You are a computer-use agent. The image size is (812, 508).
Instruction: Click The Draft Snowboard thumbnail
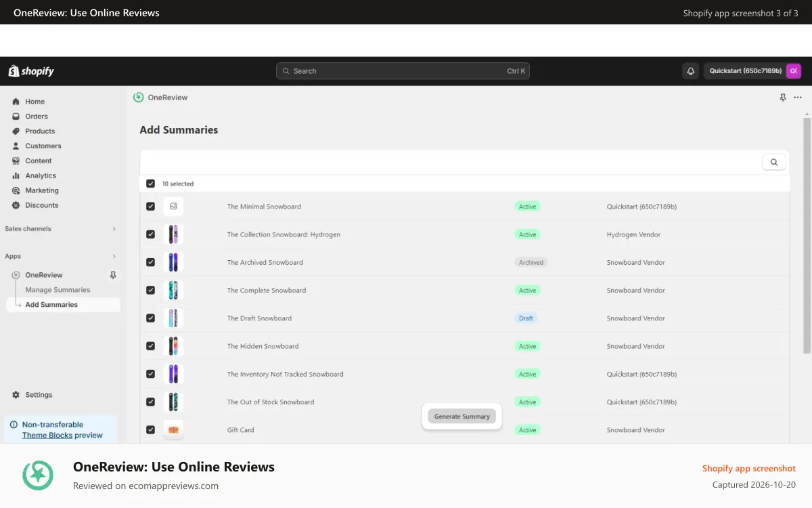[x=174, y=318]
